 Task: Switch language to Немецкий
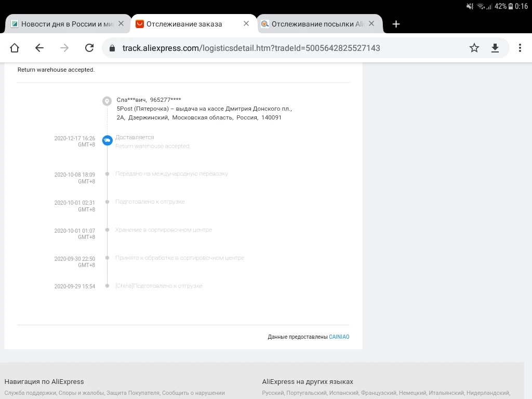pos(413,393)
